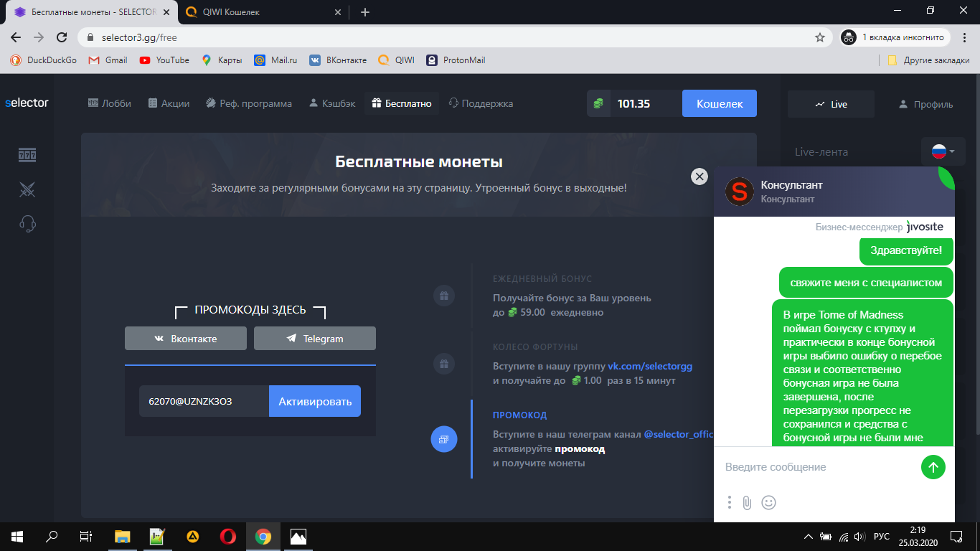
Task: Open the ProtonMail bookmark
Action: [456, 60]
